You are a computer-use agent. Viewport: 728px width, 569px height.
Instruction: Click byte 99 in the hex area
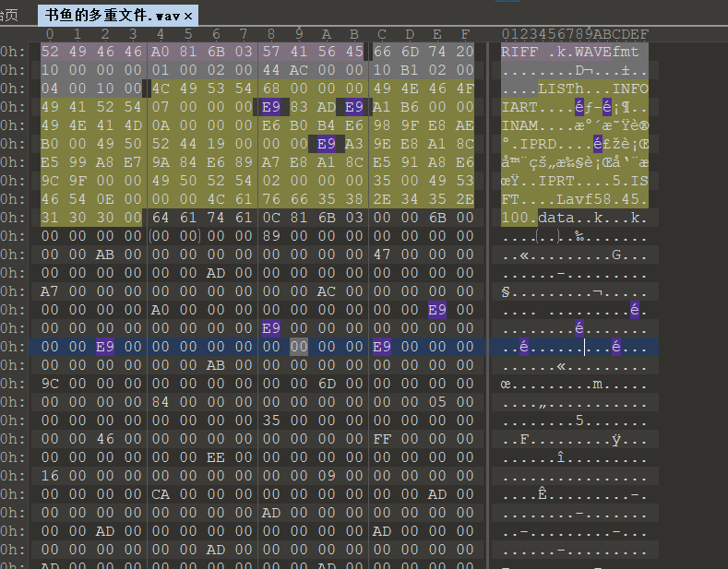point(78,162)
